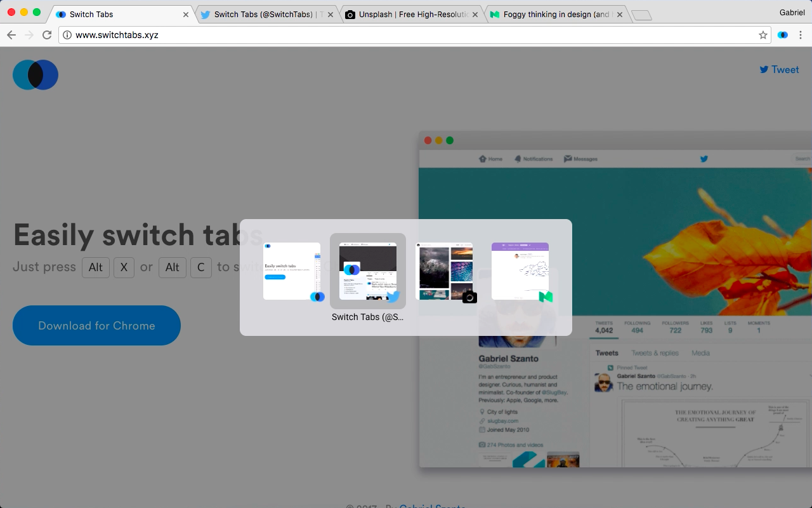Click the Alt key cap before X

(x=96, y=267)
